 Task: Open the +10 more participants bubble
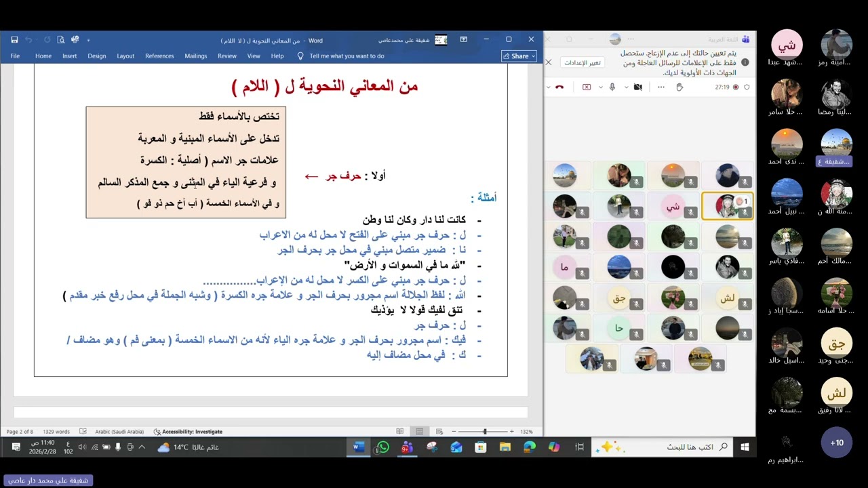tap(837, 443)
